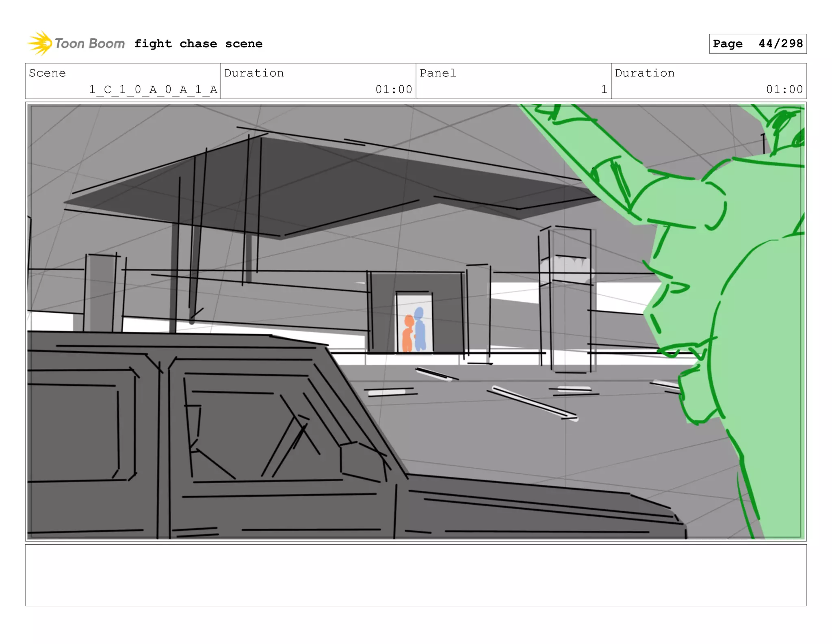Click the tall pillar sign near the green character
832x644 pixels.
click(569, 300)
